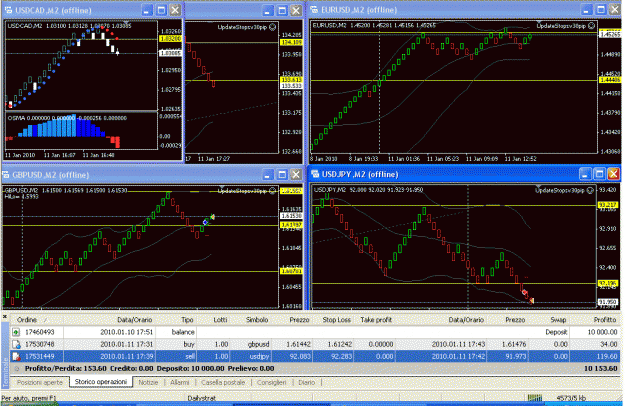Select the order number 17531449 cell
Viewport: 625px width, 406px height.
click(39, 356)
